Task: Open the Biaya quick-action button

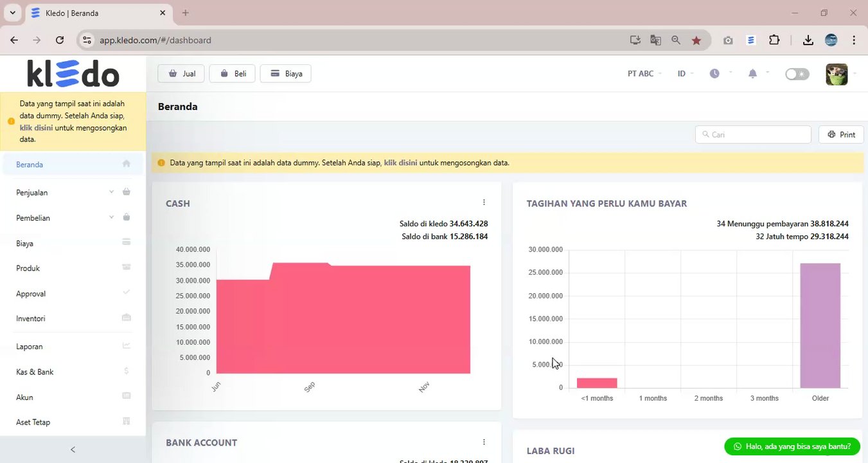Action: (285, 73)
